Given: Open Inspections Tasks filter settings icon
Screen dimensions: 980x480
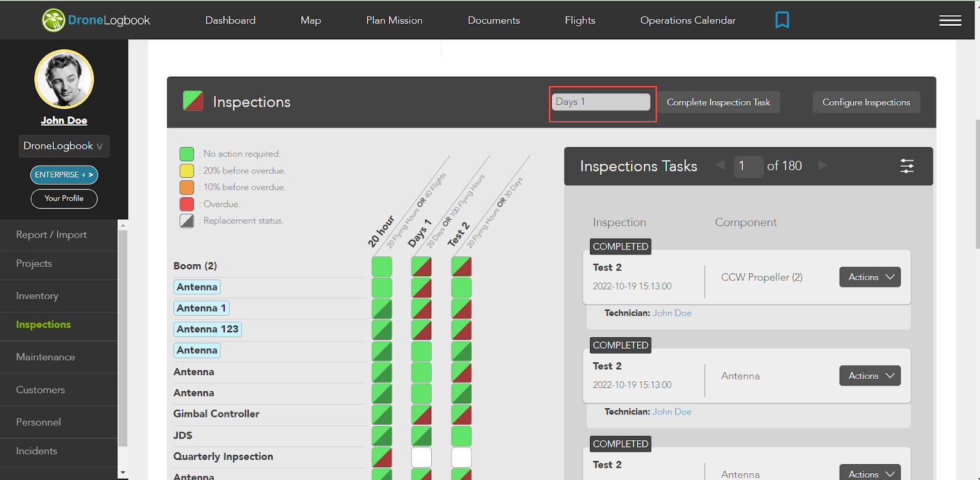Looking at the screenshot, I should click(x=907, y=166).
